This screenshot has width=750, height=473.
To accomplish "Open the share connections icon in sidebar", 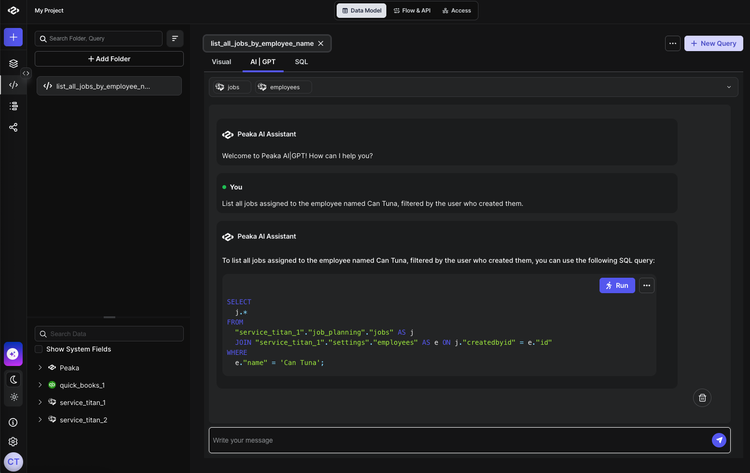I will tap(13, 127).
